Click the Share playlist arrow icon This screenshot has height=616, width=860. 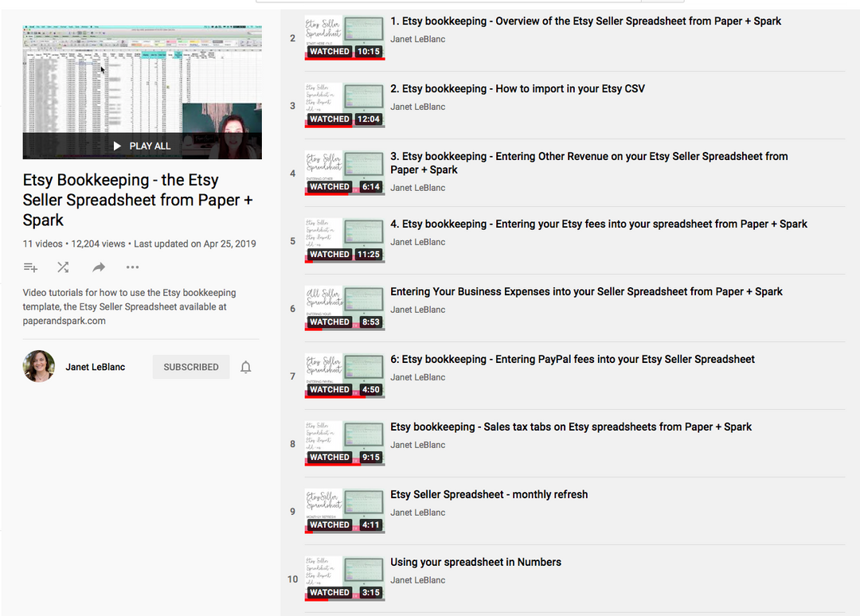99,267
